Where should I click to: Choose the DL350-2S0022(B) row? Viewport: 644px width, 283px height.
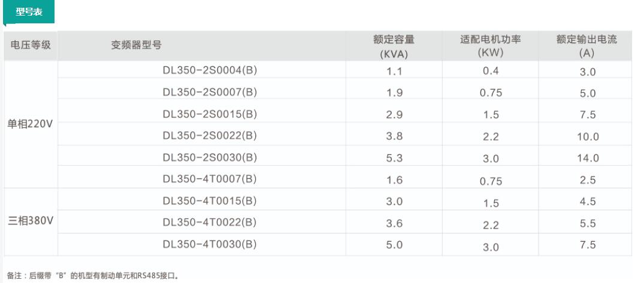[210, 136]
